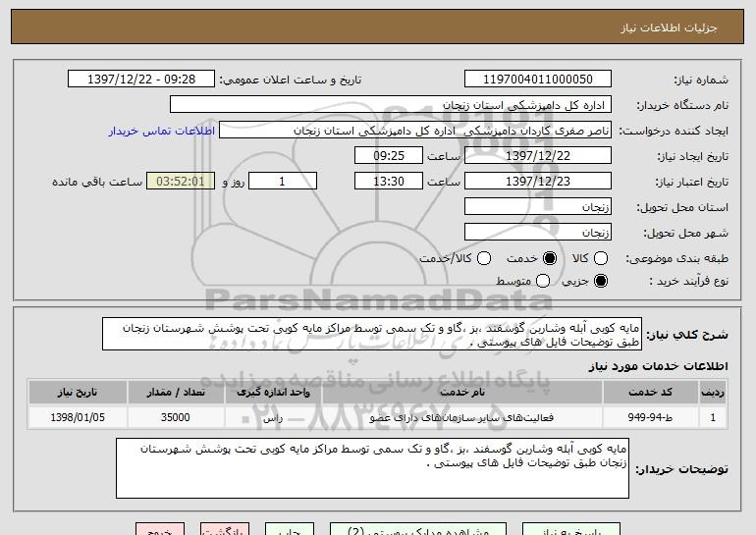Click the اطلاعات خدمات مورد نیاز heading
756x535 pixels.
(658, 366)
